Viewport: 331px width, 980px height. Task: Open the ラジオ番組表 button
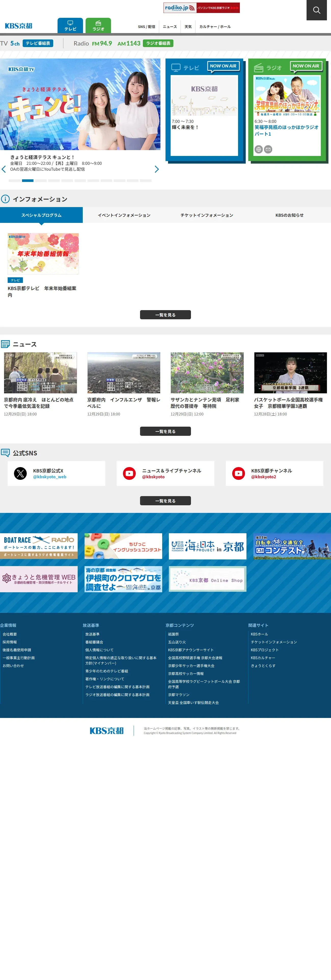click(158, 43)
